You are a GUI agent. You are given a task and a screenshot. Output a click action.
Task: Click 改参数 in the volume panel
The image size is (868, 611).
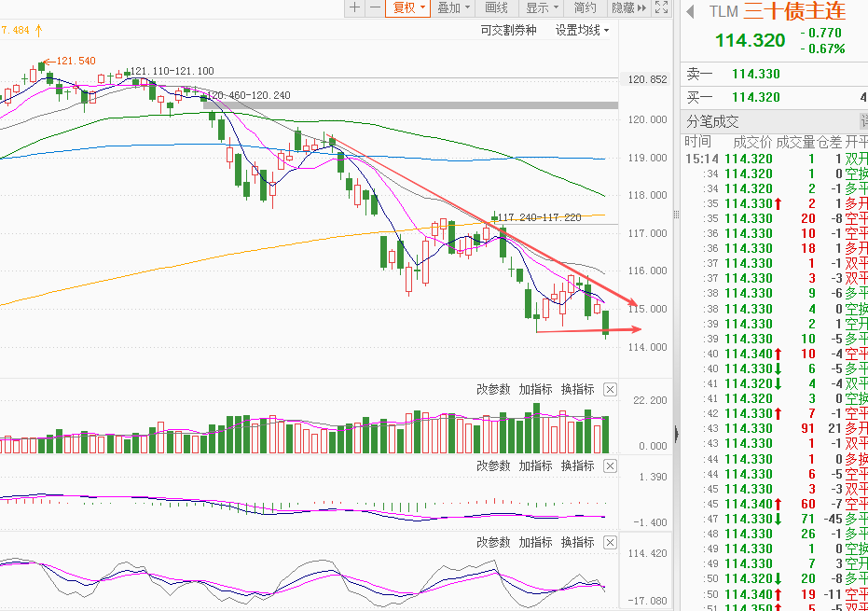(x=492, y=389)
